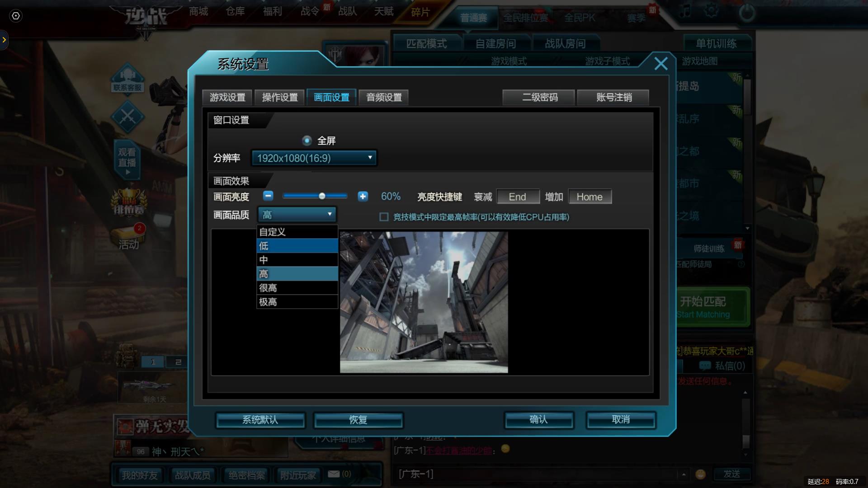The width and height of the screenshot is (868, 488).
Task: Switch to 操作设置 tab
Action: [280, 97]
